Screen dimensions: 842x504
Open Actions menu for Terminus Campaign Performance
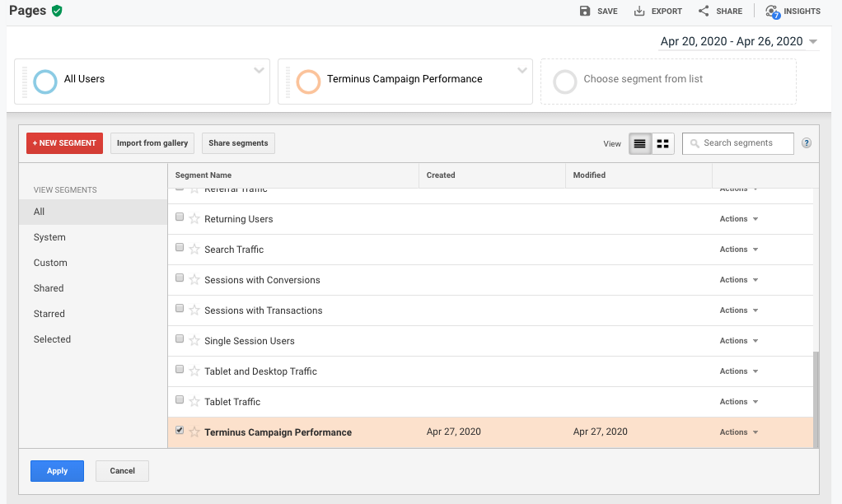[x=739, y=432]
